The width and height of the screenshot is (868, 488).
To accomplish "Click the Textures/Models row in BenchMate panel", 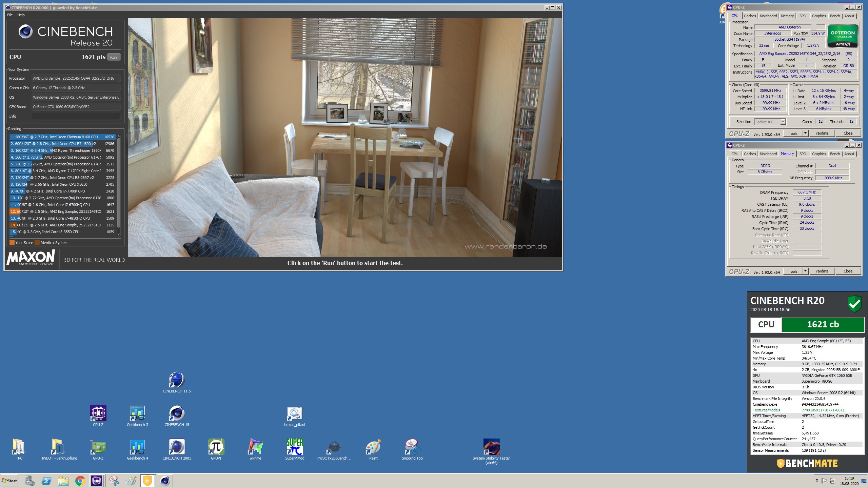I will pyautogui.click(x=807, y=410).
